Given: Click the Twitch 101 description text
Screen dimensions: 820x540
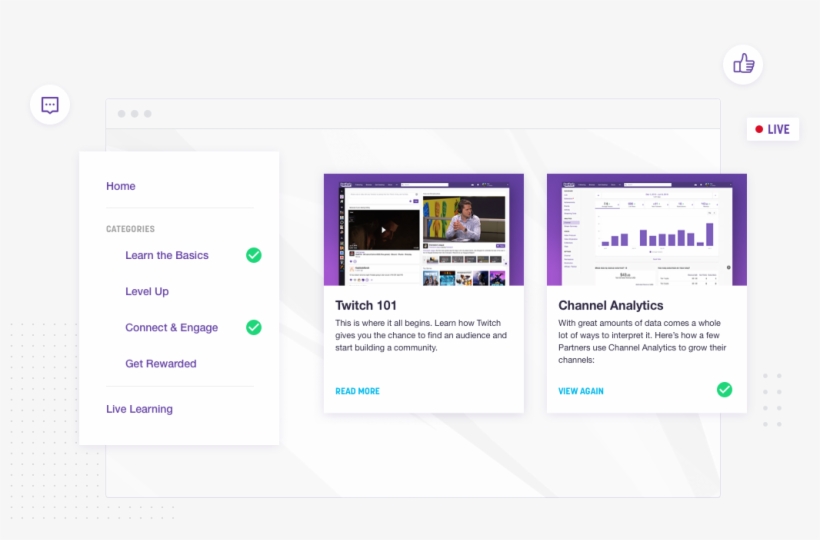Looking at the screenshot, I should tap(421, 335).
